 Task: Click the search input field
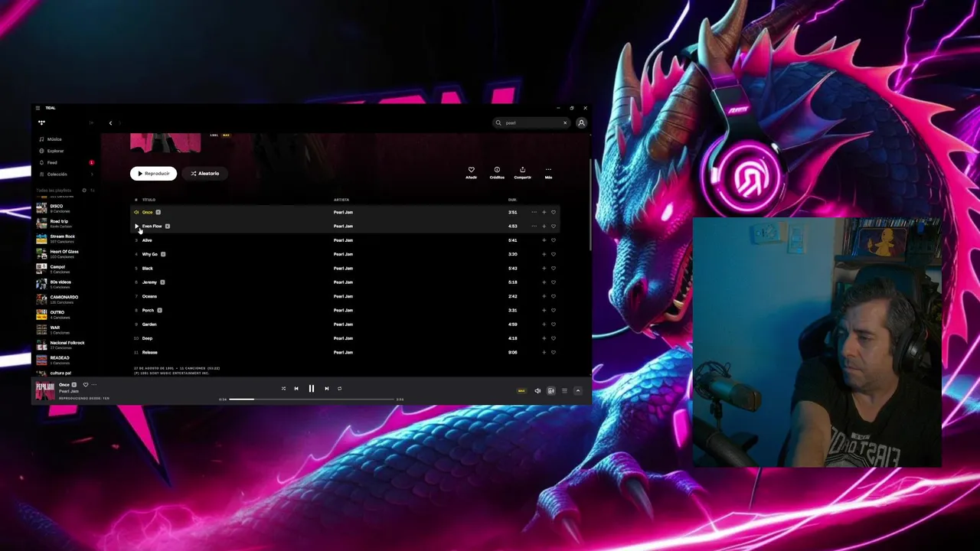(530, 122)
